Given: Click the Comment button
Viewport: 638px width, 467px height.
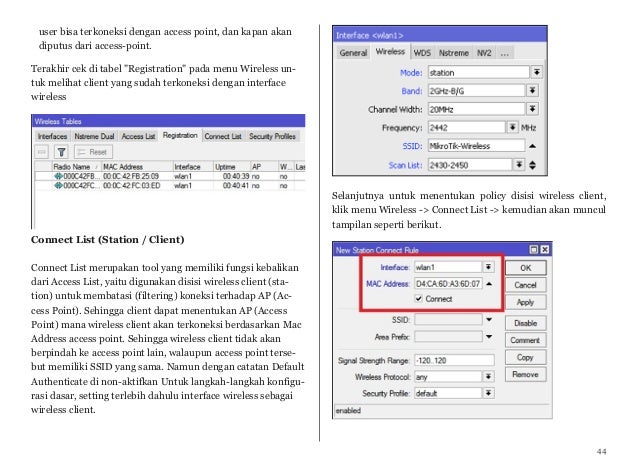Looking at the screenshot, I should tap(525, 340).
